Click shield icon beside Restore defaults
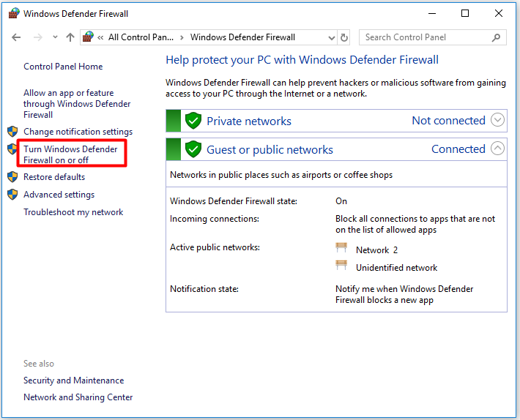The image size is (520, 420). coord(12,177)
